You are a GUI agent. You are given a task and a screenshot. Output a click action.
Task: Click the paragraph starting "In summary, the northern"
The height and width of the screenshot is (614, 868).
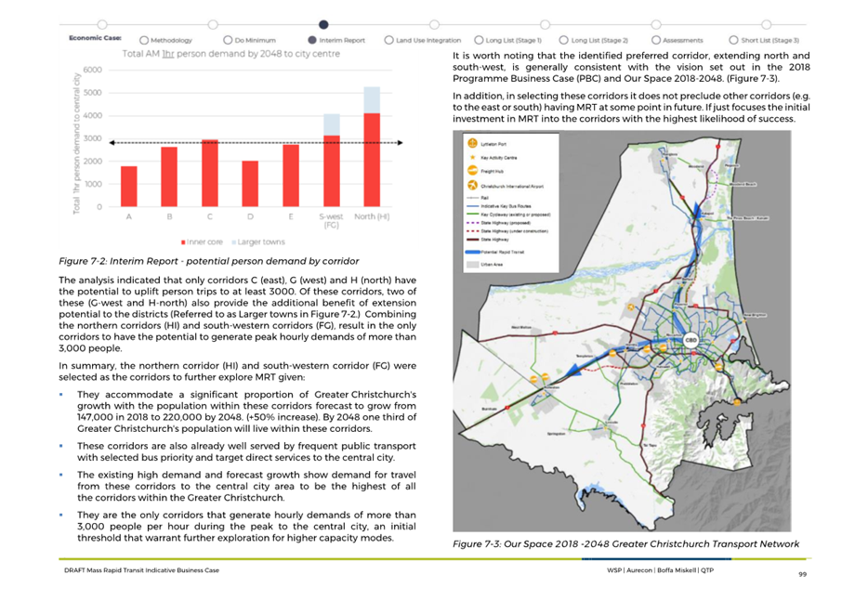pyautogui.click(x=238, y=372)
